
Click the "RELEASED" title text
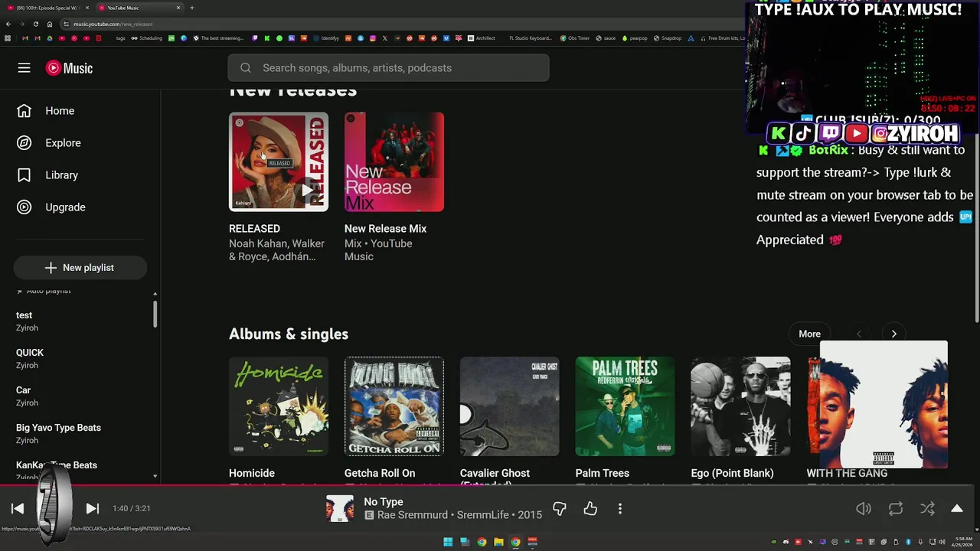tap(254, 229)
